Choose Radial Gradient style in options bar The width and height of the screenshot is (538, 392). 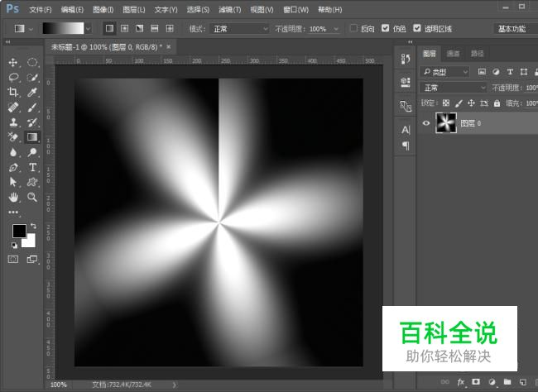pos(124,28)
